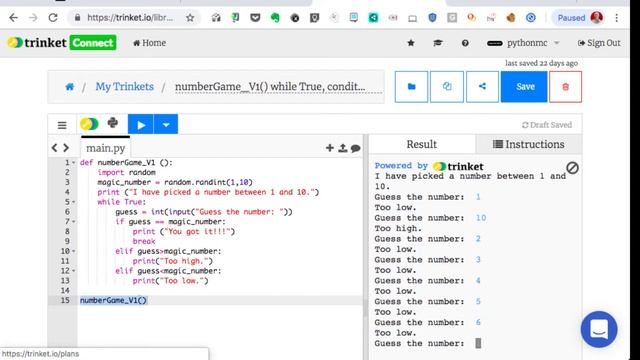
Task: Save the trinket
Action: coord(524,87)
